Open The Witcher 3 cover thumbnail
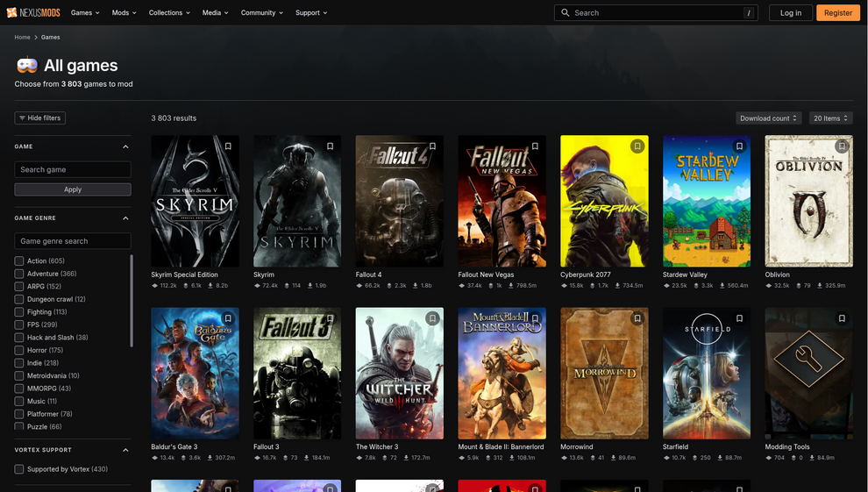The image size is (868, 492). tap(399, 373)
